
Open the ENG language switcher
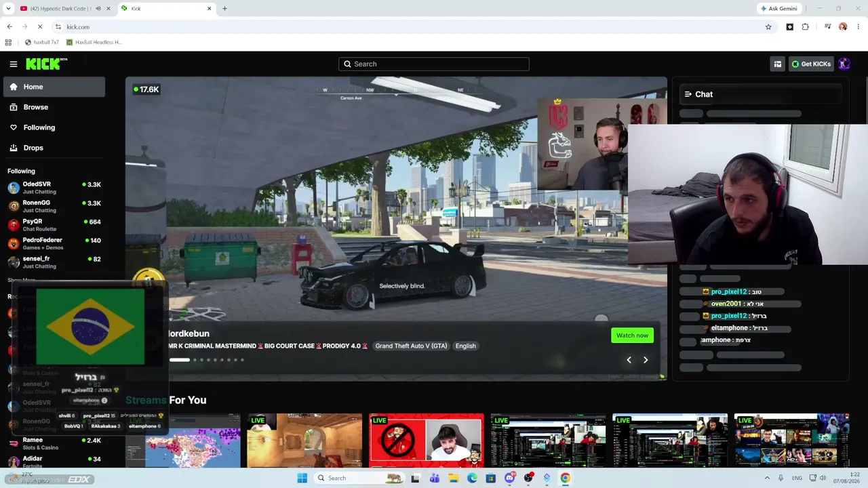click(x=797, y=478)
